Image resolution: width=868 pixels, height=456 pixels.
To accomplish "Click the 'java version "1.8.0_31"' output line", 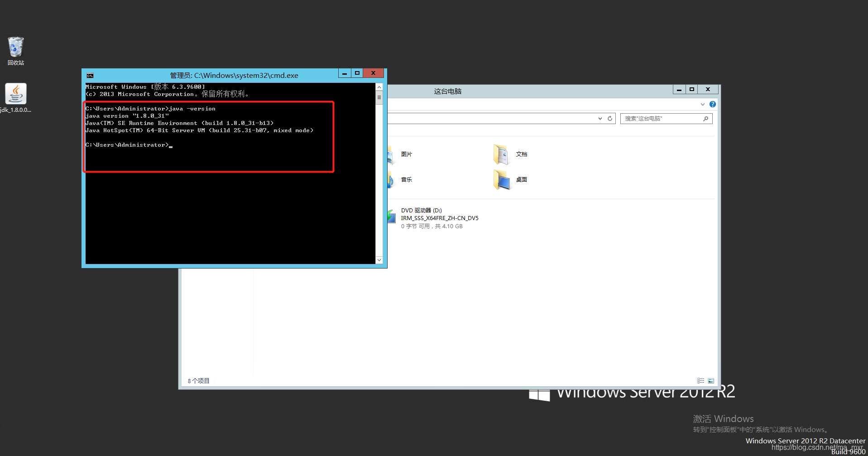I will pyautogui.click(x=127, y=116).
